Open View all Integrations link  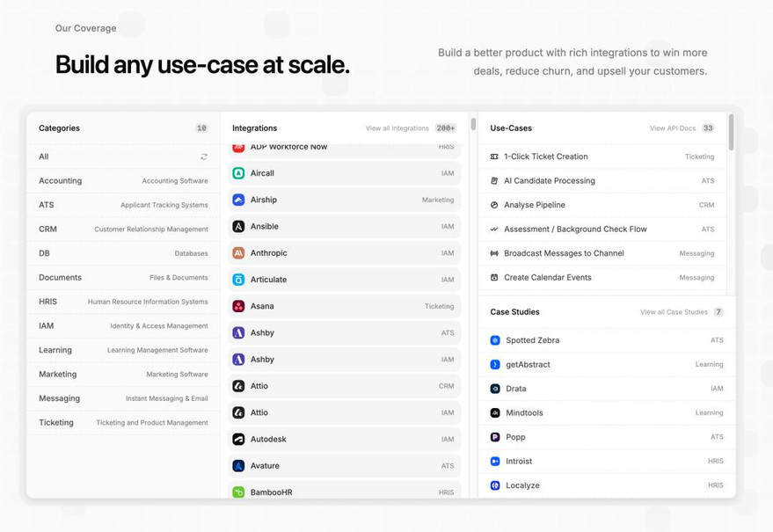coord(397,128)
